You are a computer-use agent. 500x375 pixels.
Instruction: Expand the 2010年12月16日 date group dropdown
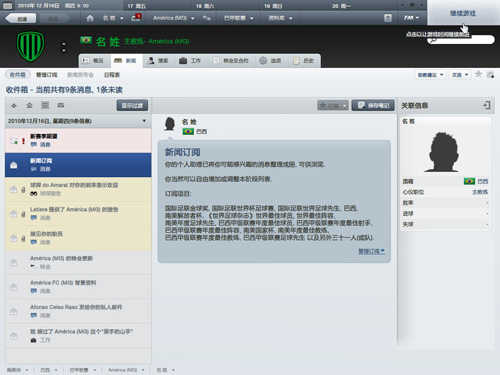tap(144, 121)
